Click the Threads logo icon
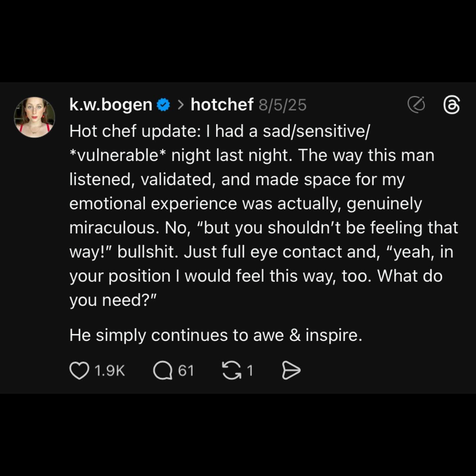This screenshot has width=476, height=476. [x=451, y=105]
